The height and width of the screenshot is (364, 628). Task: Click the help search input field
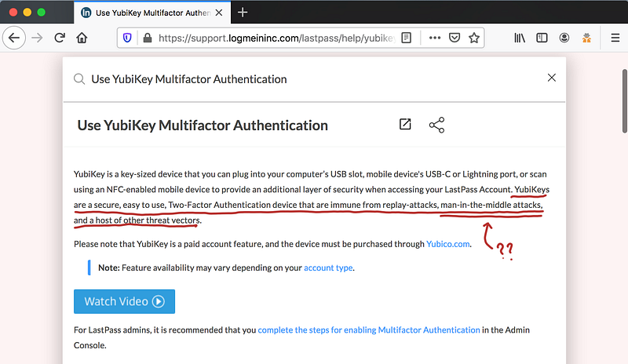[314, 78]
